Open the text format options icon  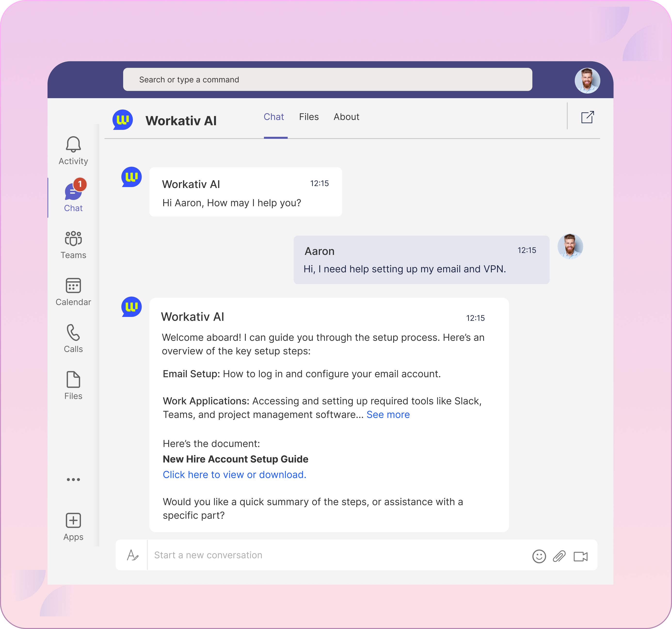coord(132,555)
